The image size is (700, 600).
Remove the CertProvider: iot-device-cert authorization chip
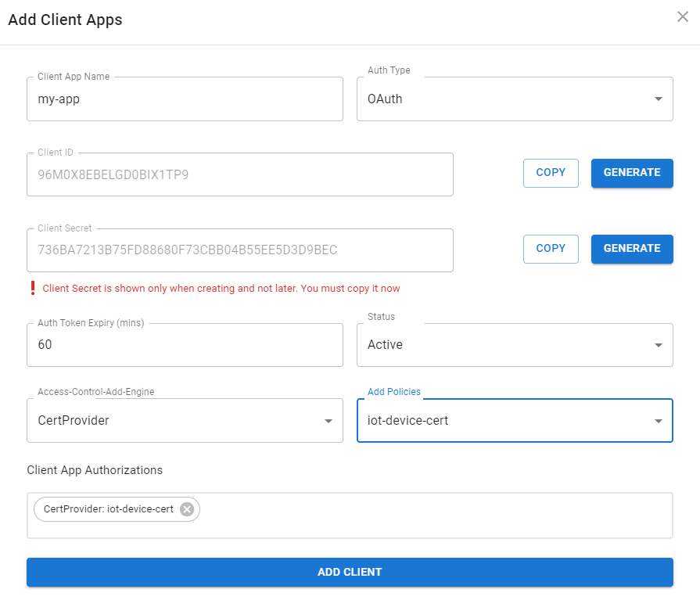(187, 509)
